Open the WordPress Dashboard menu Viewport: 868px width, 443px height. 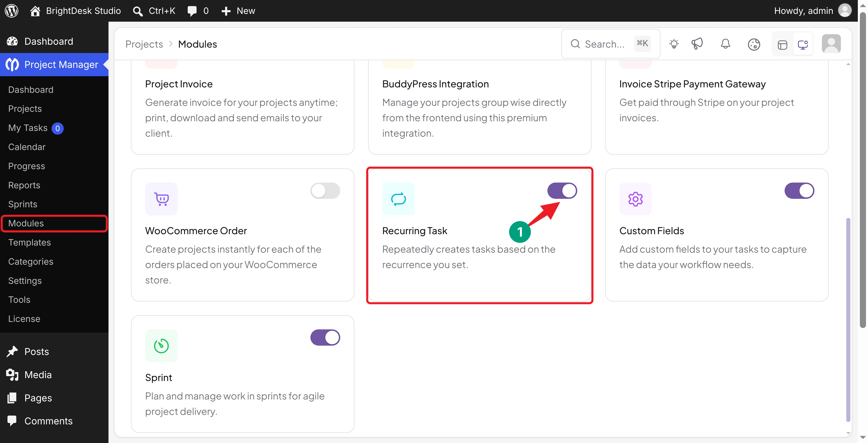click(54, 41)
